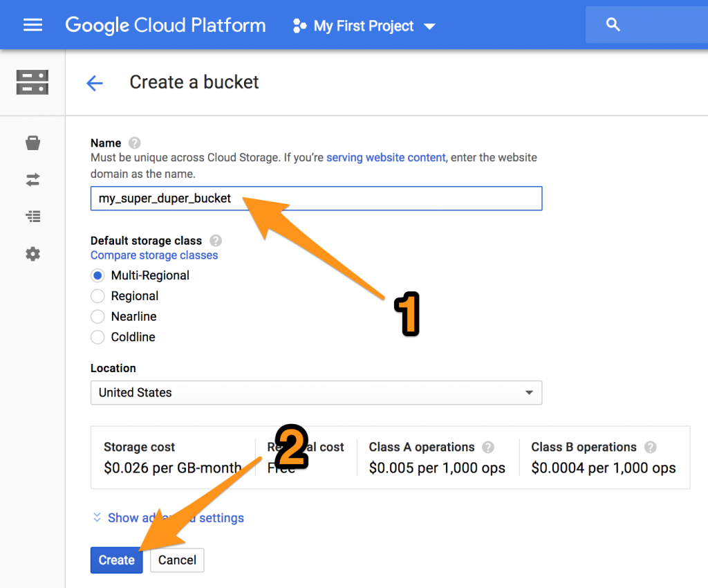Open the Compare storage classes link
The width and height of the screenshot is (708, 588).
(x=153, y=255)
